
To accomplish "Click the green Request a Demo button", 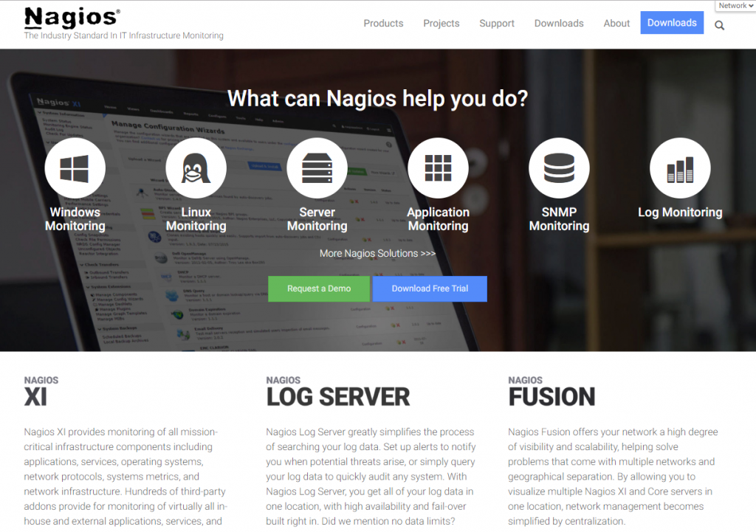I will click(319, 289).
